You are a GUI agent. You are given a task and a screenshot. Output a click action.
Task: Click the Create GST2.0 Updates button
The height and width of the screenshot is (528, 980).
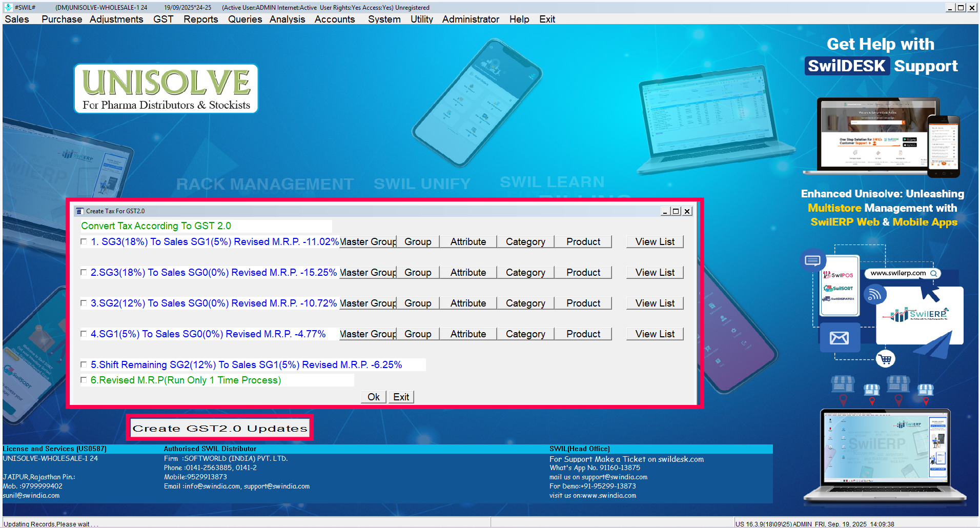pyautogui.click(x=220, y=428)
